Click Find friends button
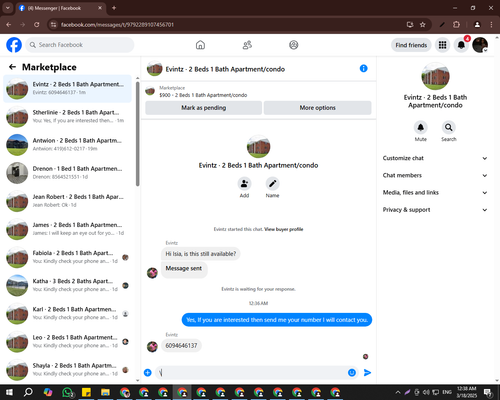The height and width of the screenshot is (400, 500). 411,45
